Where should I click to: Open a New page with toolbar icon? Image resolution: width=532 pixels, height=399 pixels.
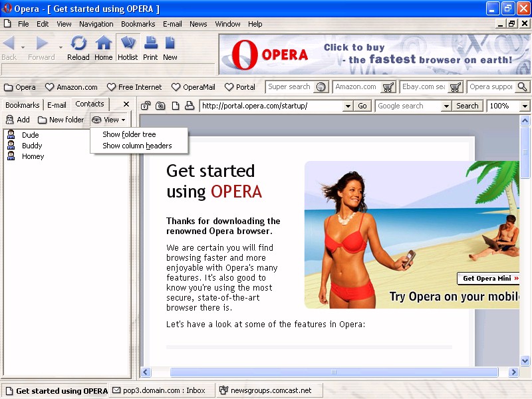coord(170,43)
